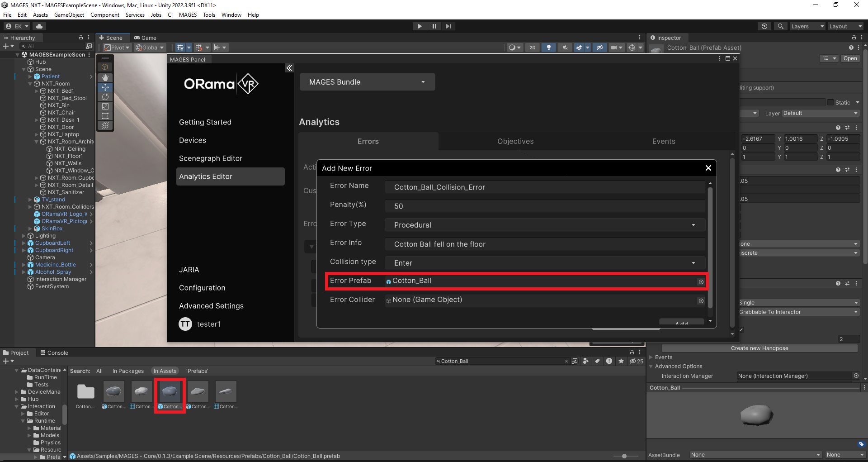The image size is (868, 462).
Task: Toggle the 2D scene view mode
Action: pyautogui.click(x=533, y=48)
